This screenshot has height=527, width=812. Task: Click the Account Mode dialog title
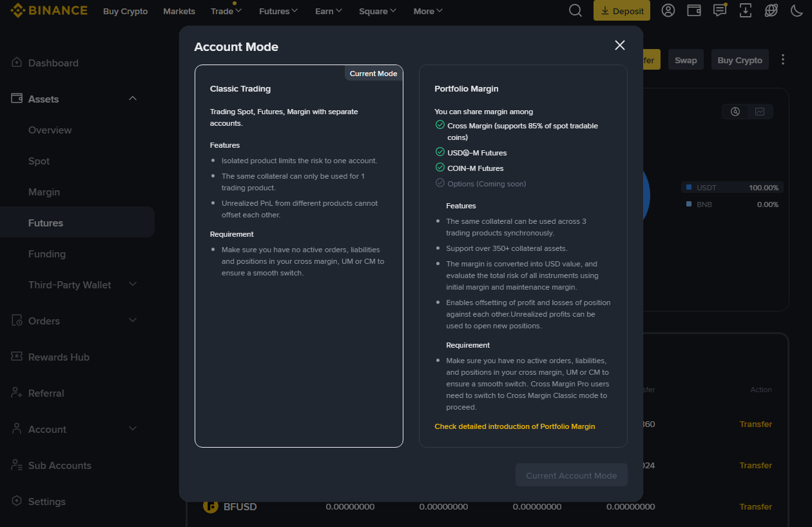pos(237,46)
